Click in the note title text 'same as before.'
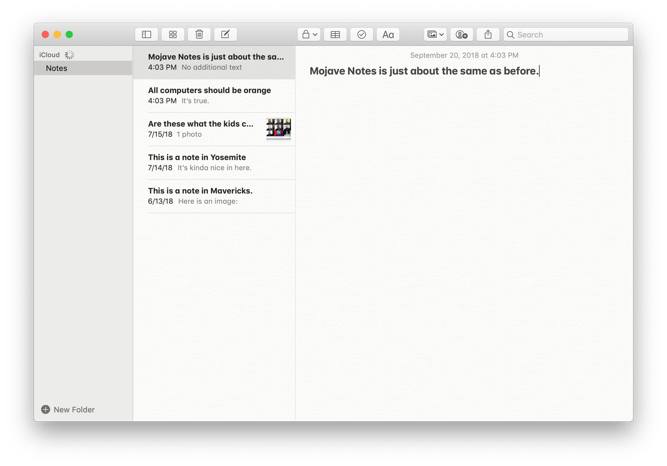This screenshot has height=466, width=667. (x=499, y=71)
